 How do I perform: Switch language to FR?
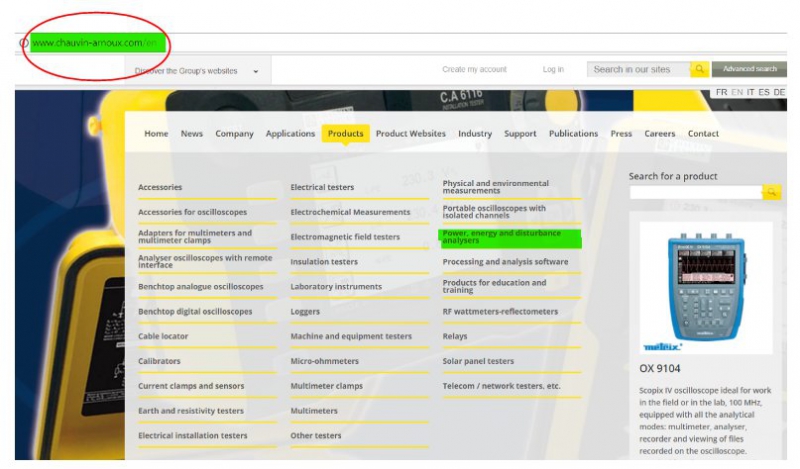(x=721, y=92)
